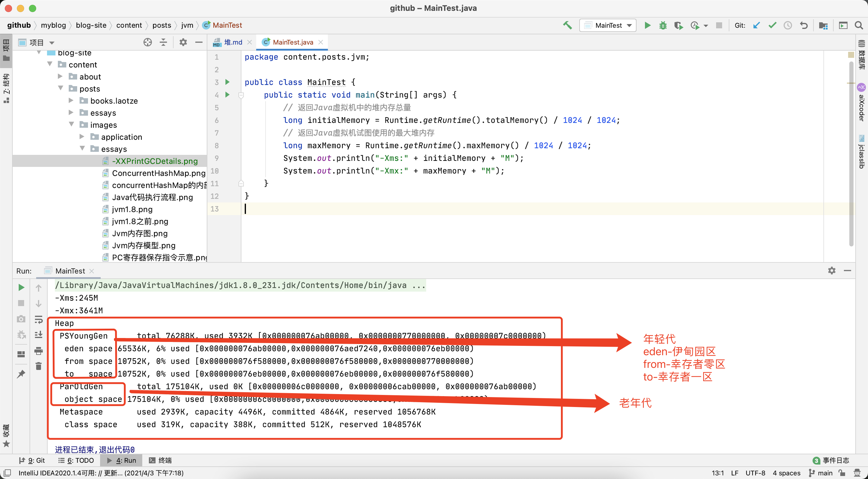
Task: Start debugging with the bug icon
Action: 663,25
